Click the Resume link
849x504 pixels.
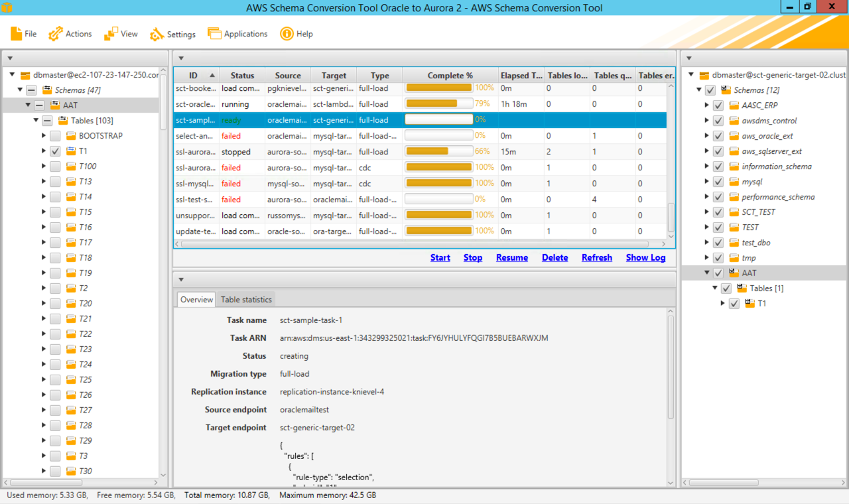tap(512, 258)
